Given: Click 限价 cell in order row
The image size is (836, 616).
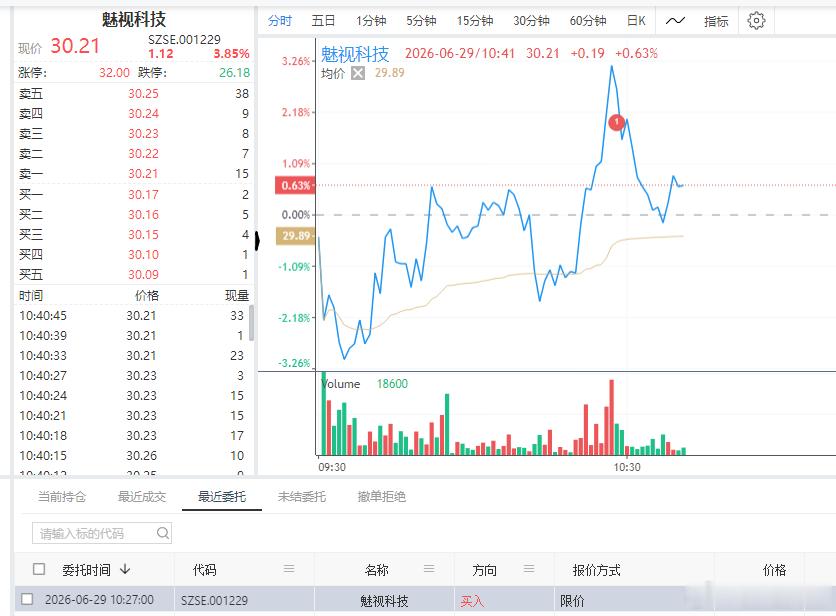Looking at the screenshot, I should tap(572, 601).
